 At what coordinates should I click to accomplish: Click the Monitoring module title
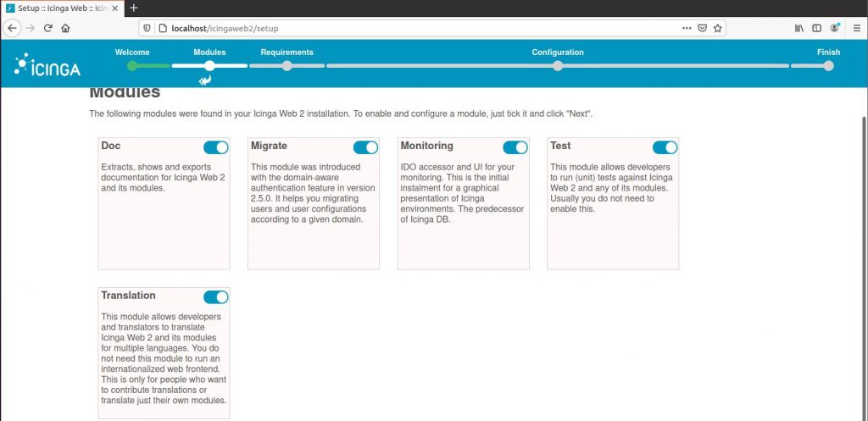point(427,146)
